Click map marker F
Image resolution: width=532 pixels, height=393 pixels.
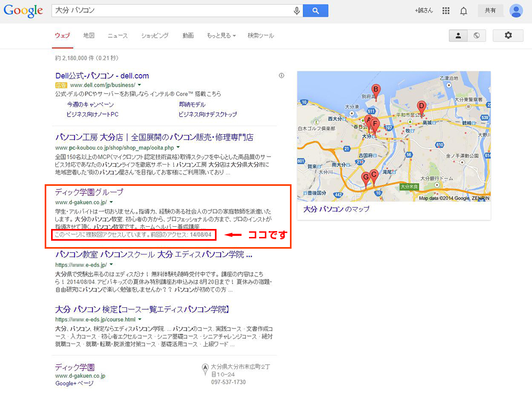pos(375,125)
